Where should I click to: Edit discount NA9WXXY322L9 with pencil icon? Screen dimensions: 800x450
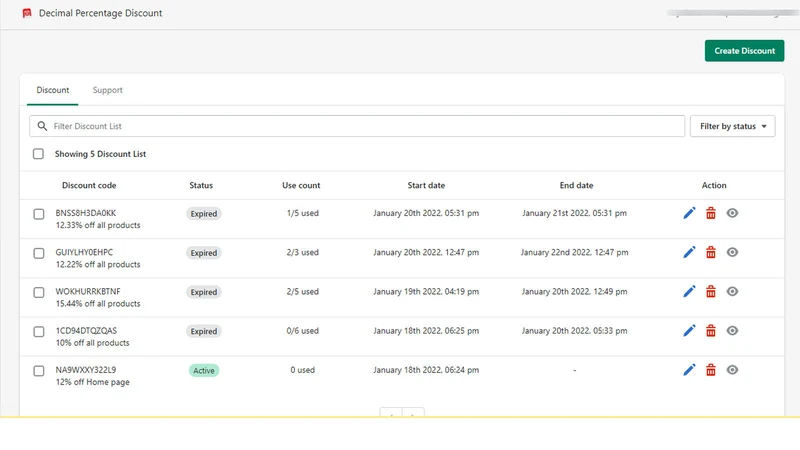689,370
